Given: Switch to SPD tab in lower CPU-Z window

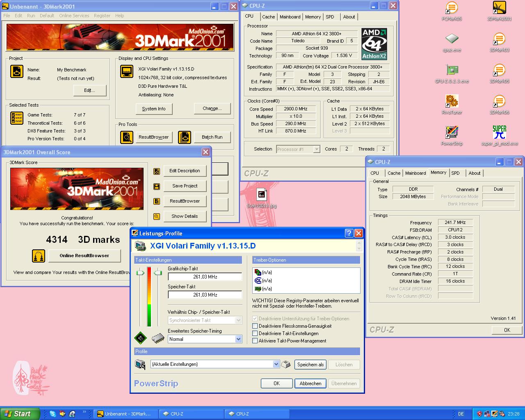Looking at the screenshot, I should pos(455,173).
